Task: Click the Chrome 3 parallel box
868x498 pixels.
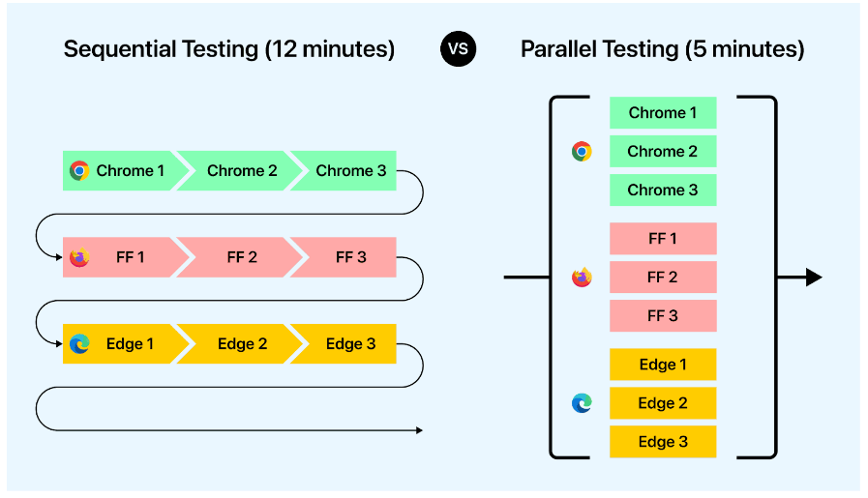Action: pyautogui.click(x=663, y=190)
